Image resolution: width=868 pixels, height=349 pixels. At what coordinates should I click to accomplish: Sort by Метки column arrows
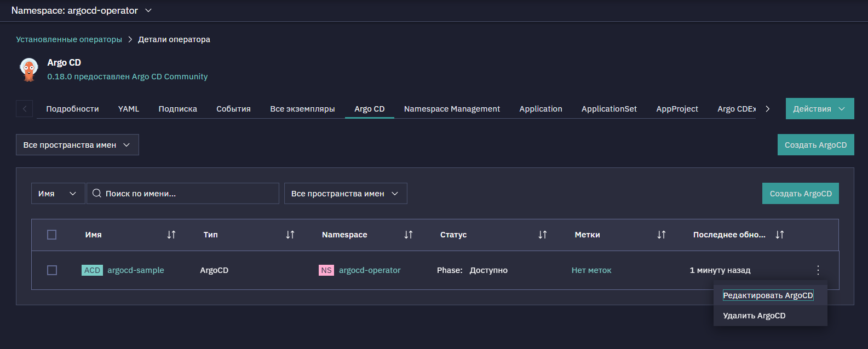(662, 235)
